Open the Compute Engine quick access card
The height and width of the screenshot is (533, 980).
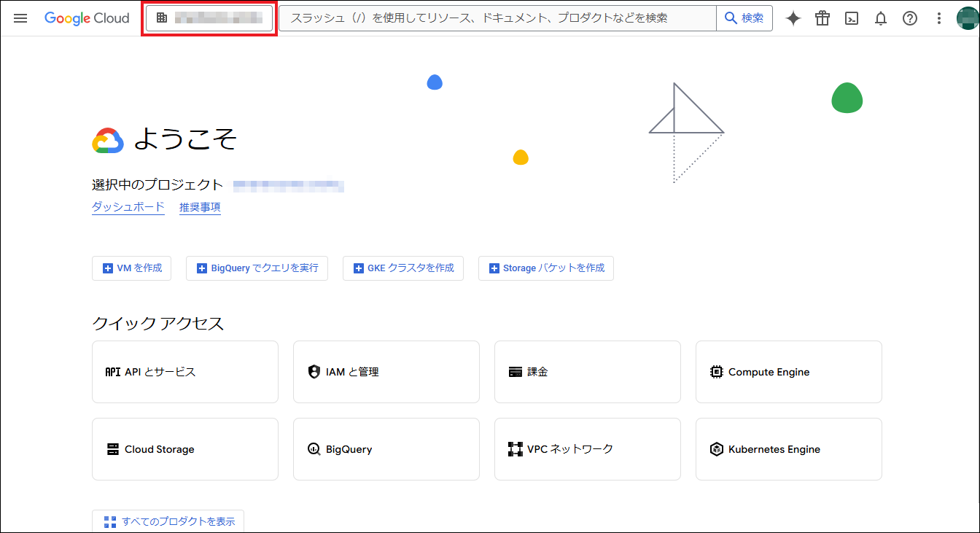point(788,372)
